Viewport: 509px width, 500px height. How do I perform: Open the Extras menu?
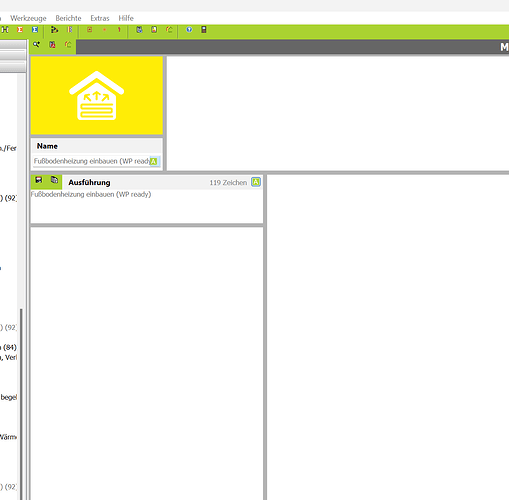pyautogui.click(x=100, y=18)
